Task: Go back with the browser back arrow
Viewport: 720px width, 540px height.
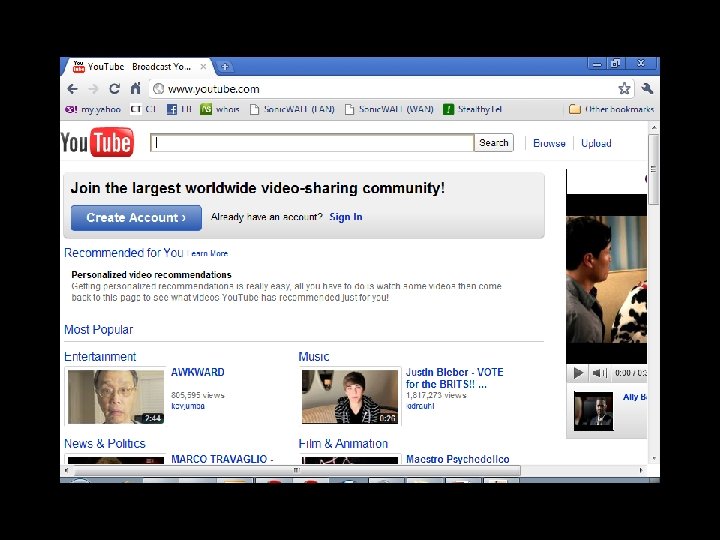Action: point(73,89)
